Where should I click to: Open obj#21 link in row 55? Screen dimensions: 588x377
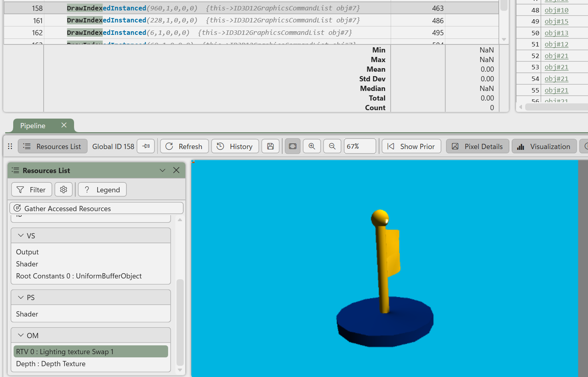[556, 90]
